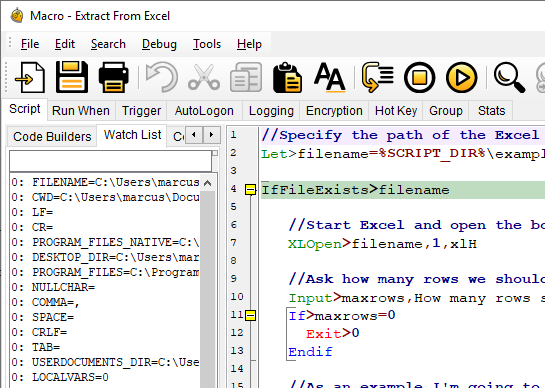Open the Search menu
545x388 pixels.
[108, 44]
